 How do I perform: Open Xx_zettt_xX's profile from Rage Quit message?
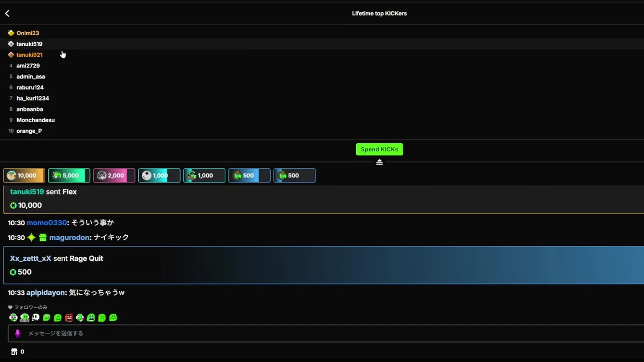[31, 258]
